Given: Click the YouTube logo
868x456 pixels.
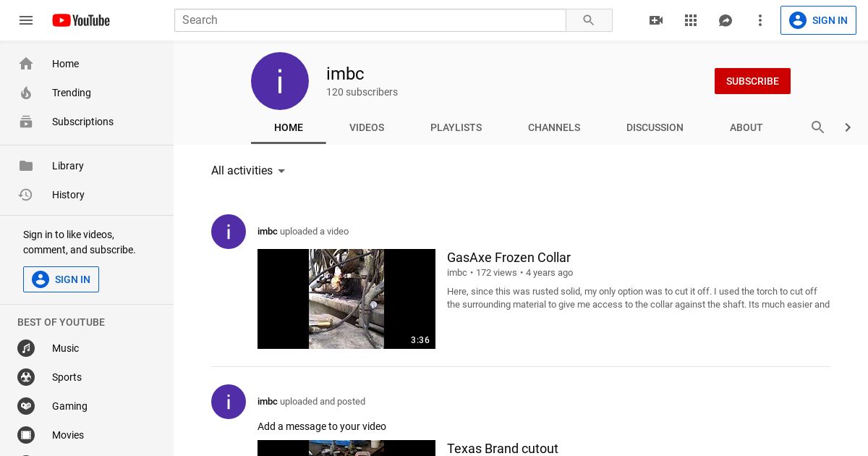Looking at the screenshot, I should [81, 20].
